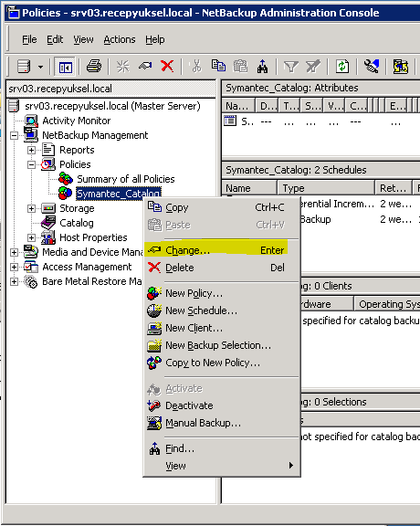Click the Bare Metal Restore icon

[x=31, y=281]
